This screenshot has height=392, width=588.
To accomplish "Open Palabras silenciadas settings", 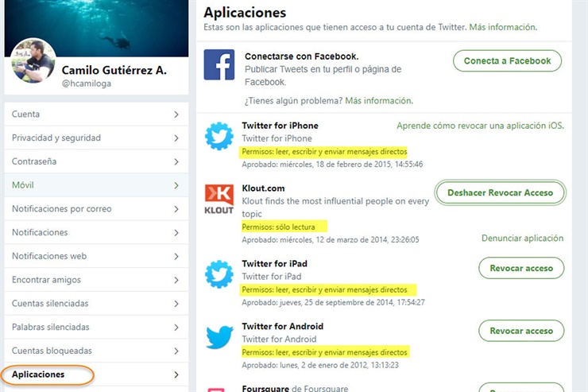I will pyautogui.click(x=96, y=327).
